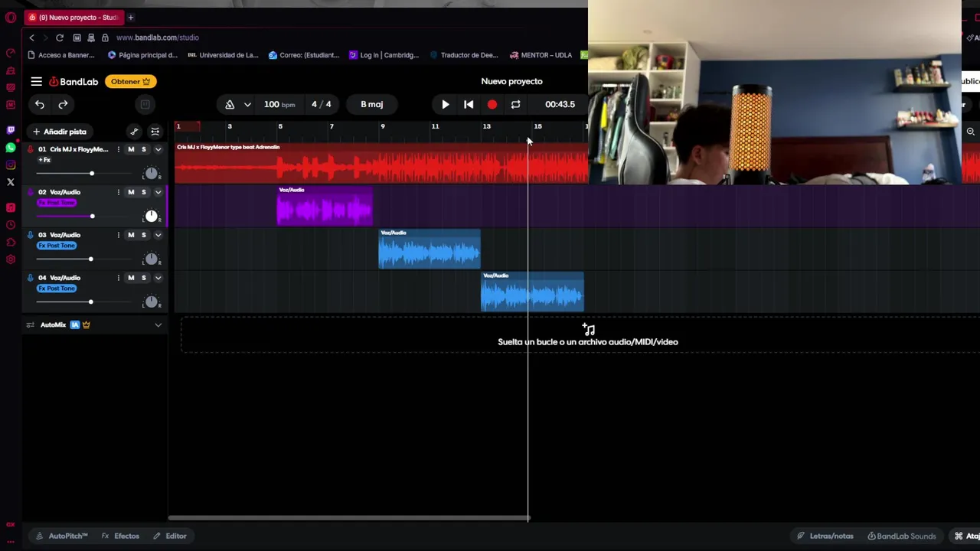Arm track 02 Voz/Audio microphone icon
This screenshot has width=980, height=551.
[x=30, y=192]
